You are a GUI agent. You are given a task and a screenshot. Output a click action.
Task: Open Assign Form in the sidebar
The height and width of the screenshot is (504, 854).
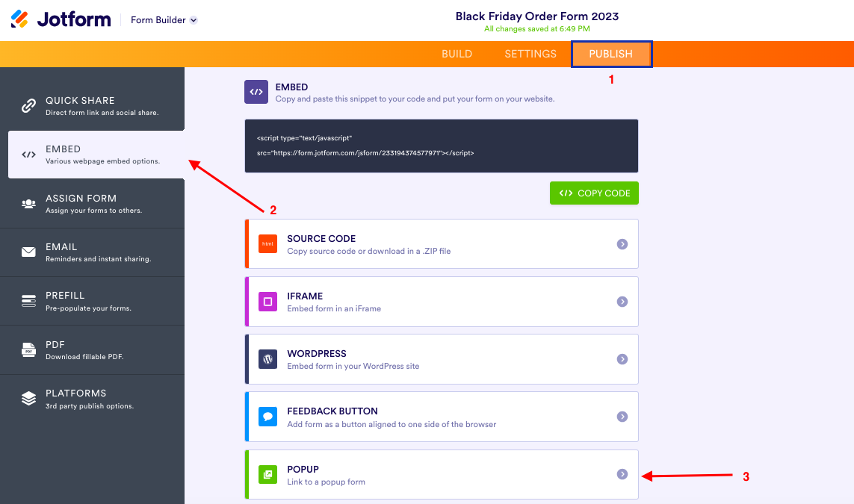coord(92,204)
